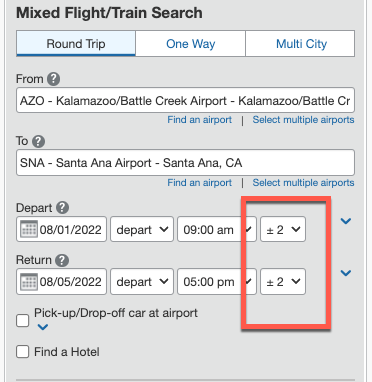Click Find an airport under the From field
Image resolution: width=372 pixels, height=382 pixels.
click(199, 120)
